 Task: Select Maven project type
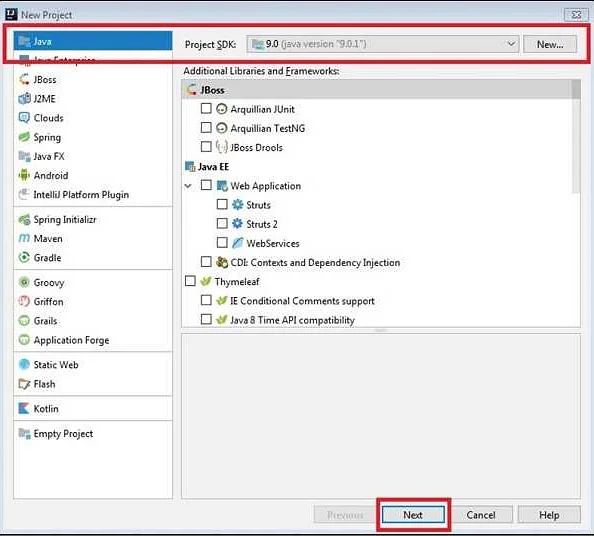(93, 238)
